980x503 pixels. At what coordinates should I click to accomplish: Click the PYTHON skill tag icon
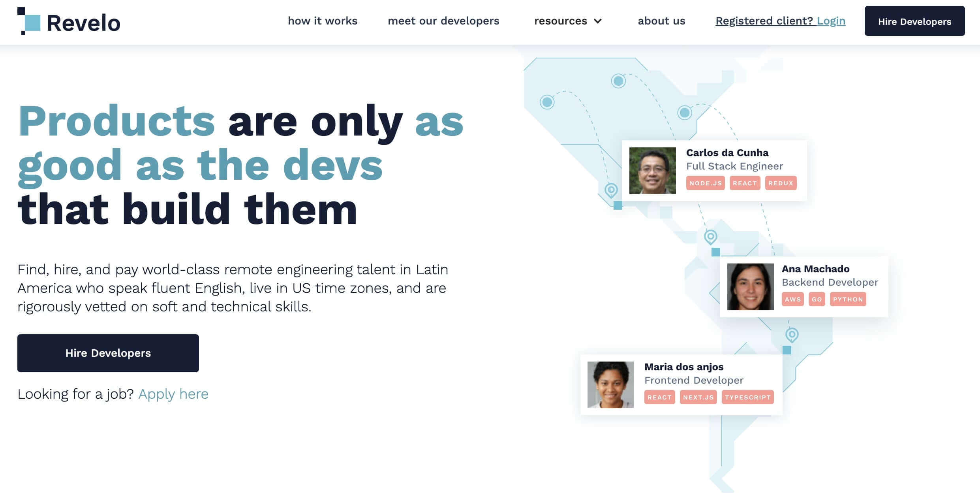tap(847, 299)
